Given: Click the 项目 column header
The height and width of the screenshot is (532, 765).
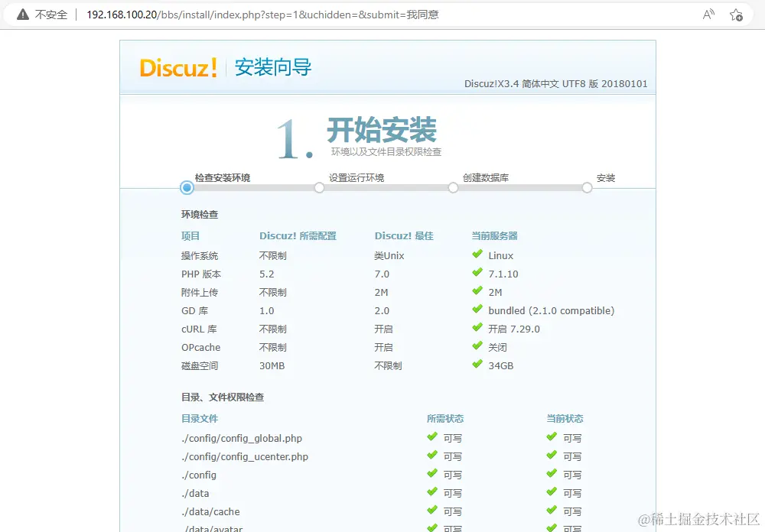Looking at the screenshot, I should tap(190, 236).
